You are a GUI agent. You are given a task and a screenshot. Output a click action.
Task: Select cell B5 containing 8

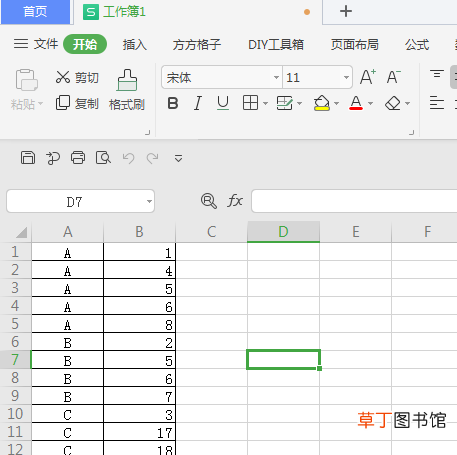click(x=140, y=324)
